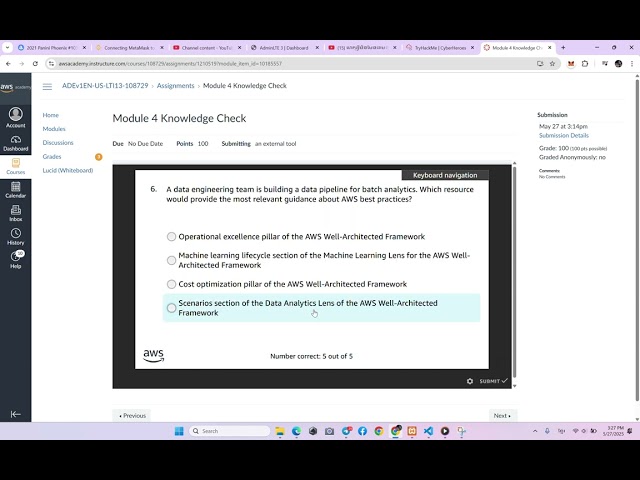Click the AWS Academy logo in sidebar
Image resolution: width=640 pixels, height=480 pixels.
(15, 87)
